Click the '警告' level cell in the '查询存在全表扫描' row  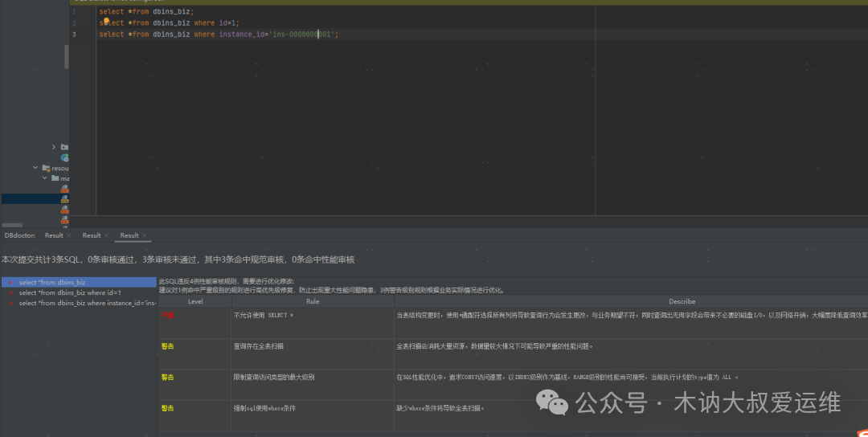point(195,354)
